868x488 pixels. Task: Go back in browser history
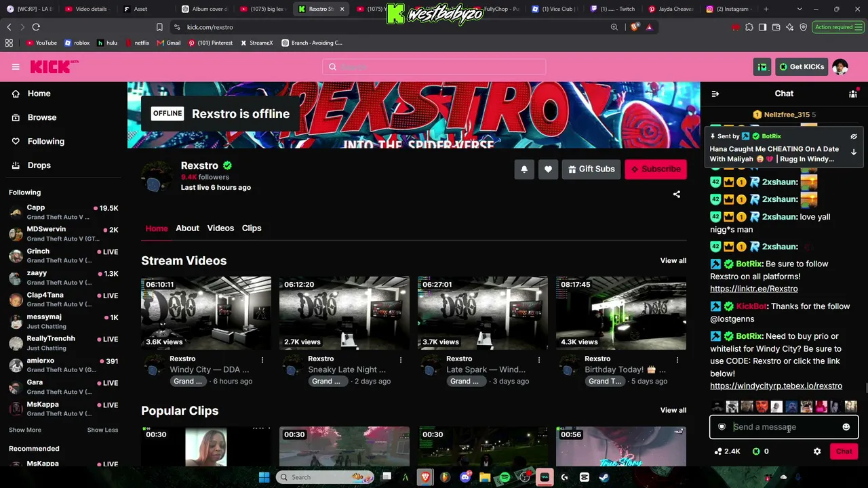tap(9, 27)
